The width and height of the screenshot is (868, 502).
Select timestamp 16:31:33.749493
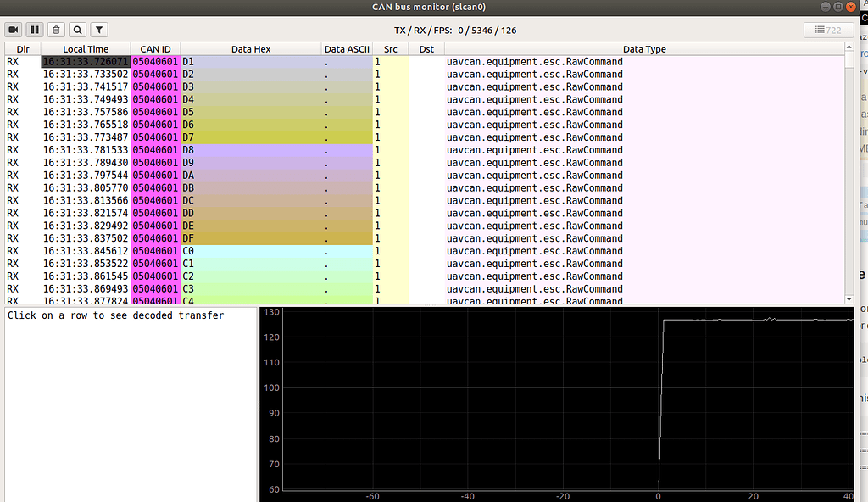pyautogui.click(x=86, y=100)
